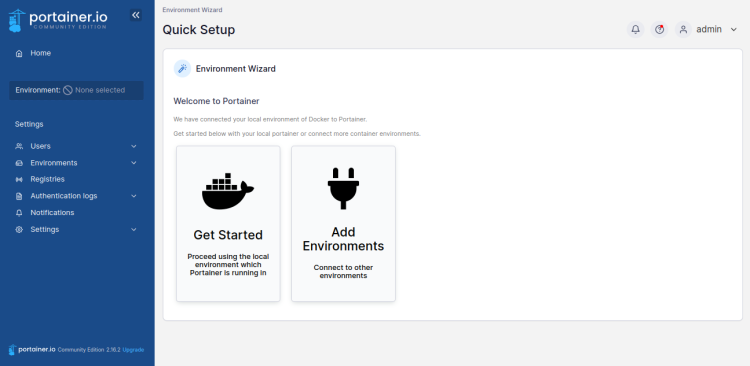Click the Quick Setup page title

199,30
